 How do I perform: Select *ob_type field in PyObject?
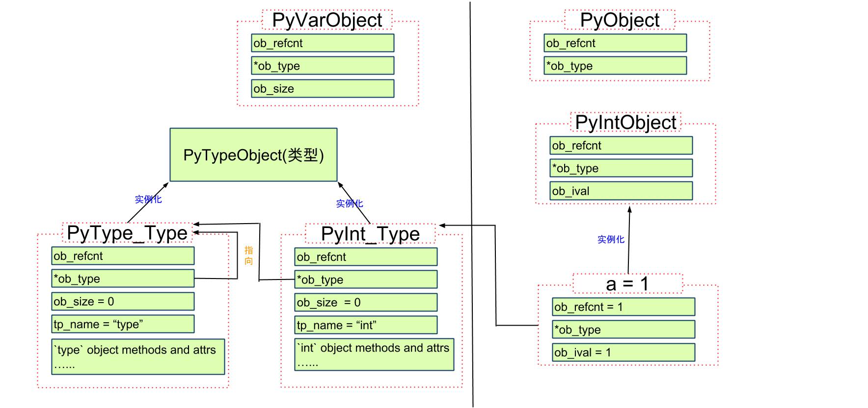pyautogui.click(x=615, y=66)
